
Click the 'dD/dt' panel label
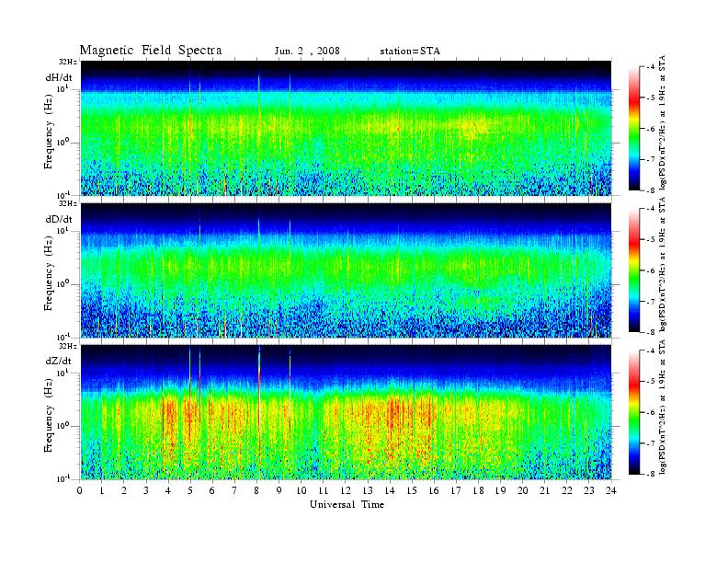pos(59,219)
